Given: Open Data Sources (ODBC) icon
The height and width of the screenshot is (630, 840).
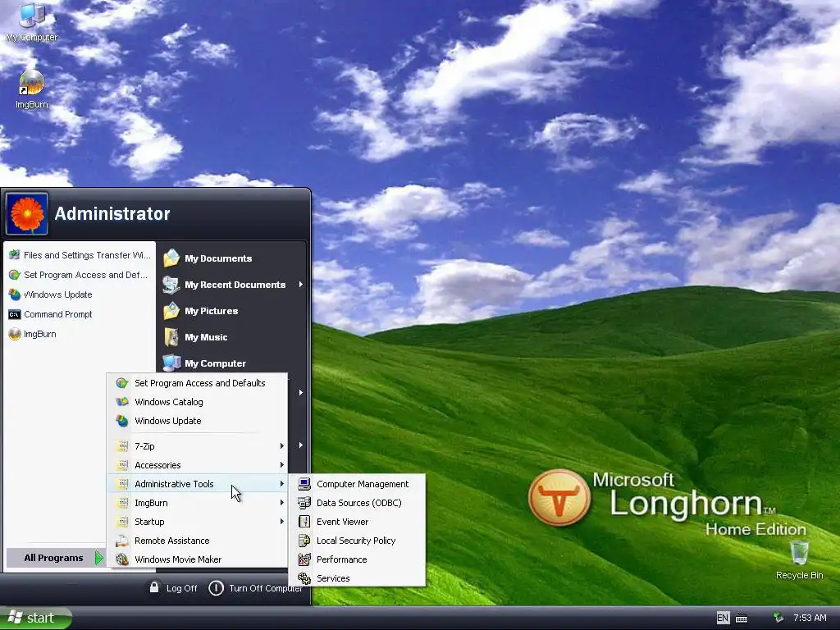Looking at the screenshot, I should 304,503.
